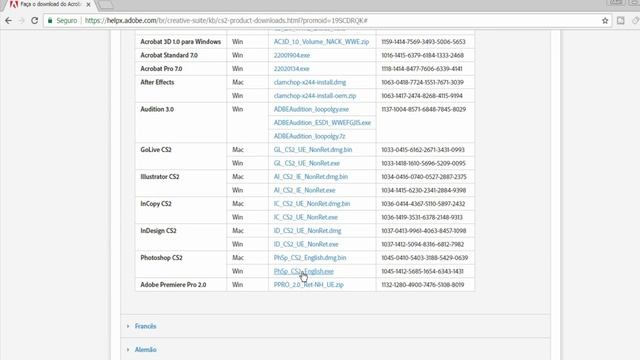The width and height of the screenshot is (640, 360).
Task: Download GL_CS2_UE_NonRet.exe
Action: coord(307,163)
